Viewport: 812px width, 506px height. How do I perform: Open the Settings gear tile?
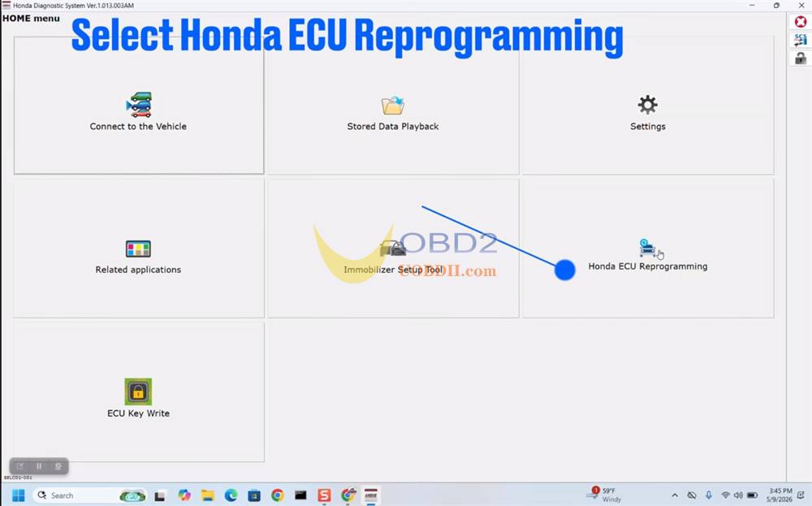[648, 105]
